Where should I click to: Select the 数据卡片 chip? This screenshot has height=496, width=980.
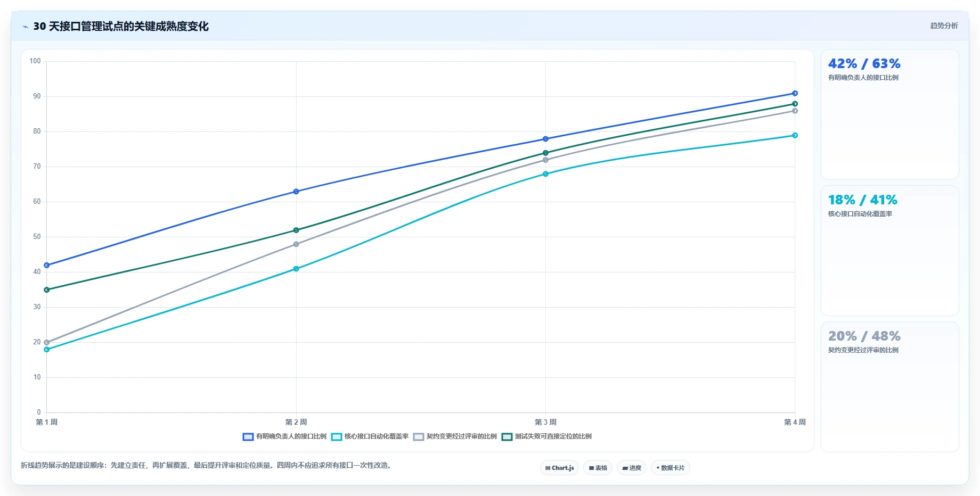point(670,468)
